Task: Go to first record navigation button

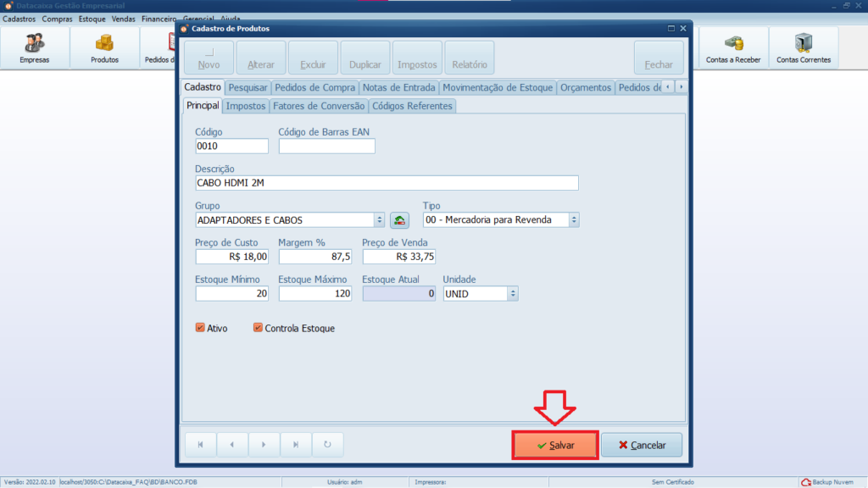Action: [x=201, y=445]
